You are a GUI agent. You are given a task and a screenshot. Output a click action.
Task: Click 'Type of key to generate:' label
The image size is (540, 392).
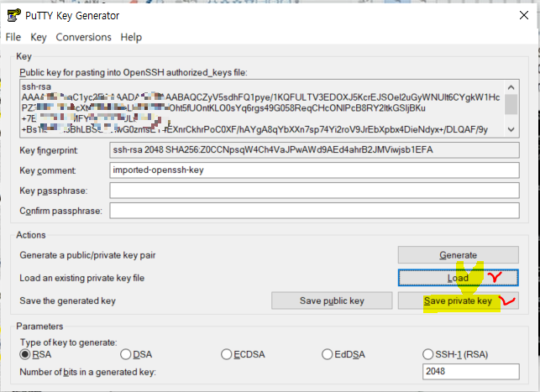68,342
